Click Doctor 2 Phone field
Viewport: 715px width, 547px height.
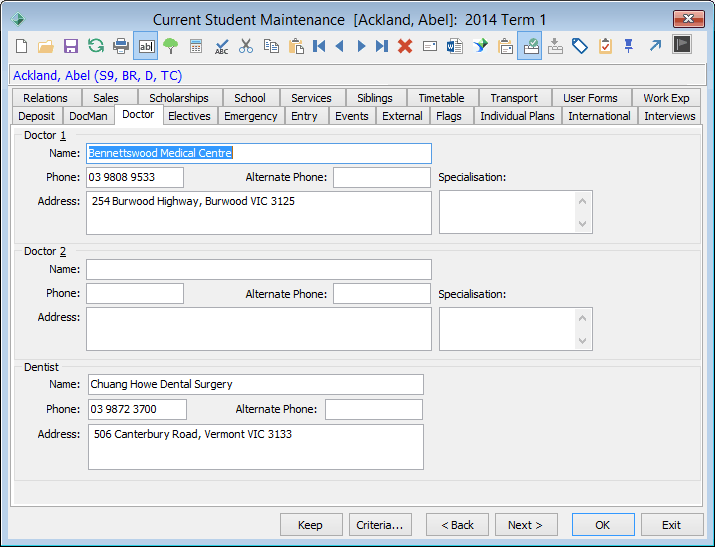pos(135,294)
